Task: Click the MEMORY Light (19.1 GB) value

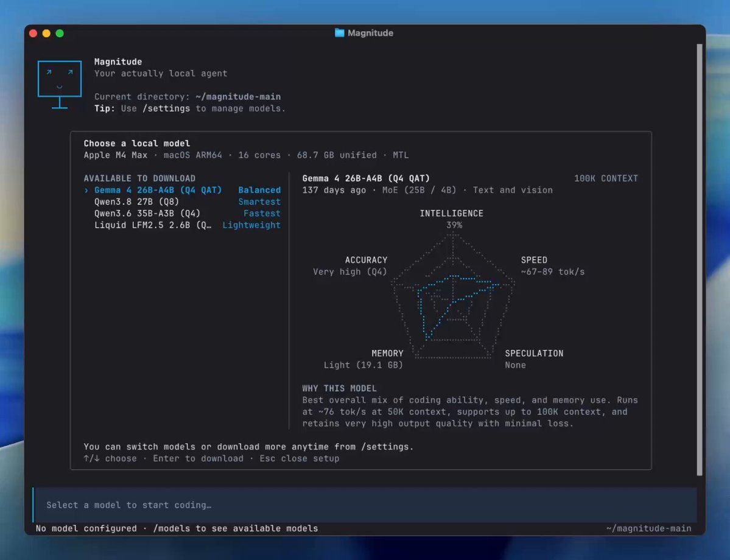Action: point(363,365)
